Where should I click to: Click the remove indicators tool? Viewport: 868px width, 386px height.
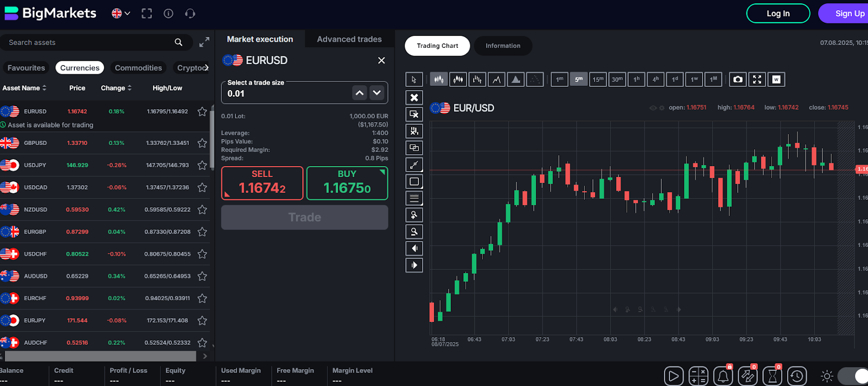pos(414,131)
